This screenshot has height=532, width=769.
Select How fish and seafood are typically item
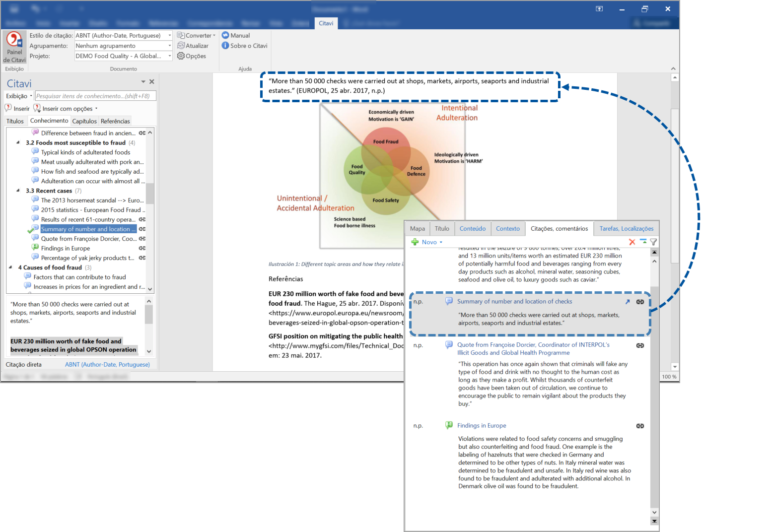(92, 172)
